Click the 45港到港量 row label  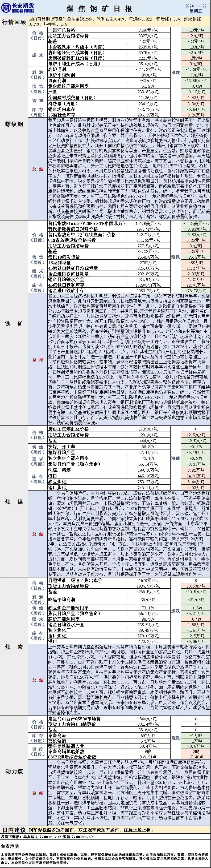(60, 263)
